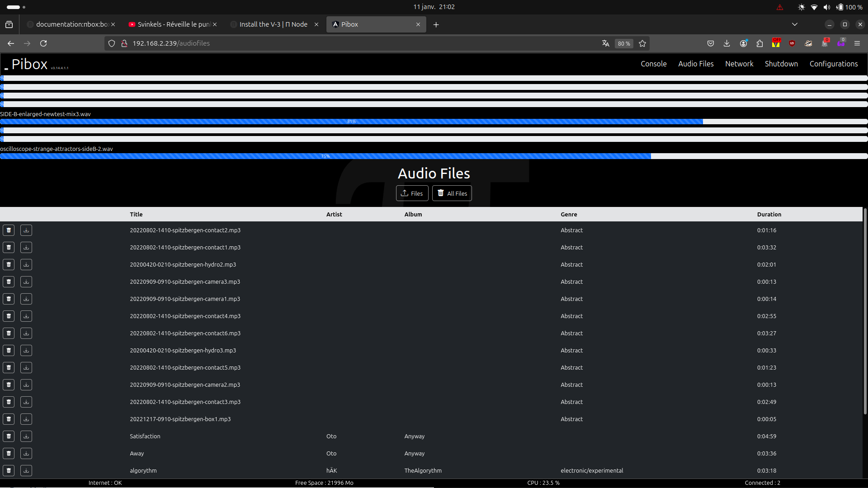The height and width of the screenshot is (488, 868).
Task: Click the Files upload button
Action: (412, 193)
